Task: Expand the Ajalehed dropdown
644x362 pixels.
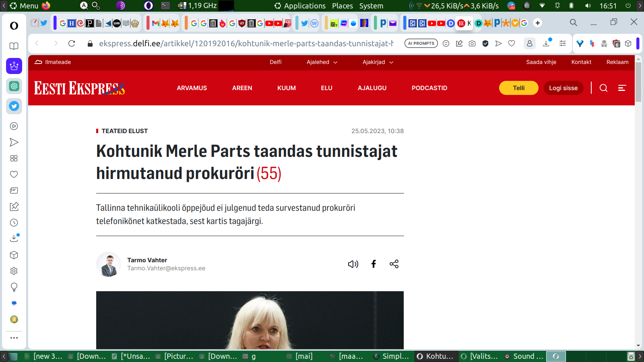Action: tap(322, 62)
